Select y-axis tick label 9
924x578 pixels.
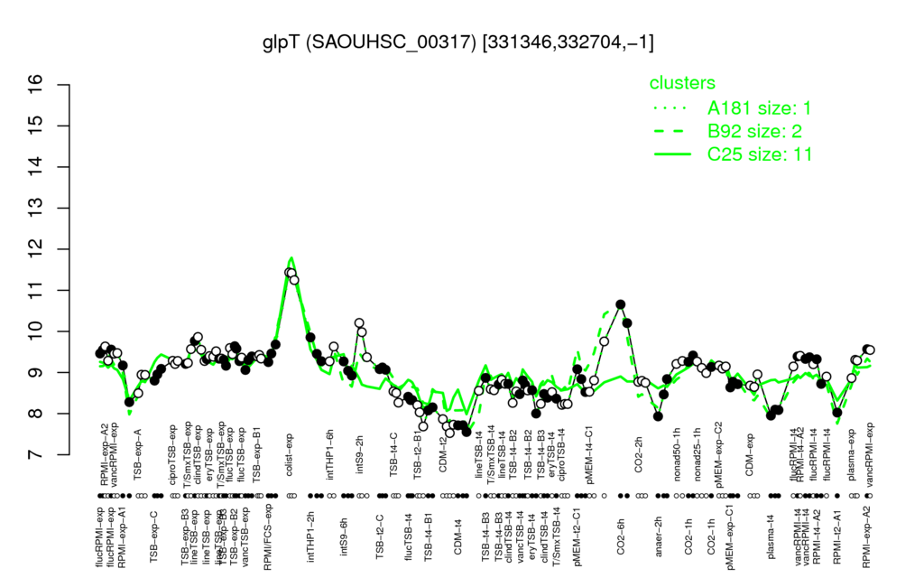click(35, 372)
